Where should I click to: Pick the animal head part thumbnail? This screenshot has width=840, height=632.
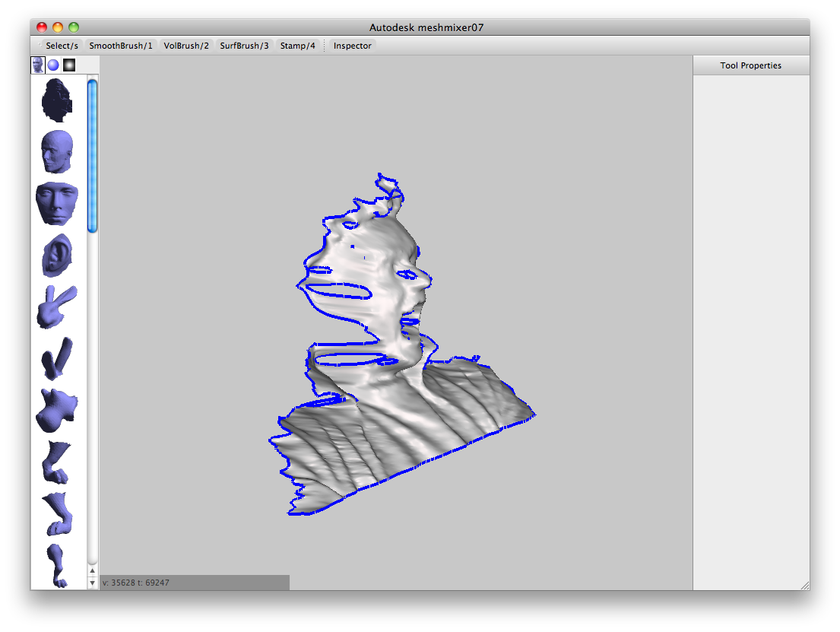click(57, 410)
